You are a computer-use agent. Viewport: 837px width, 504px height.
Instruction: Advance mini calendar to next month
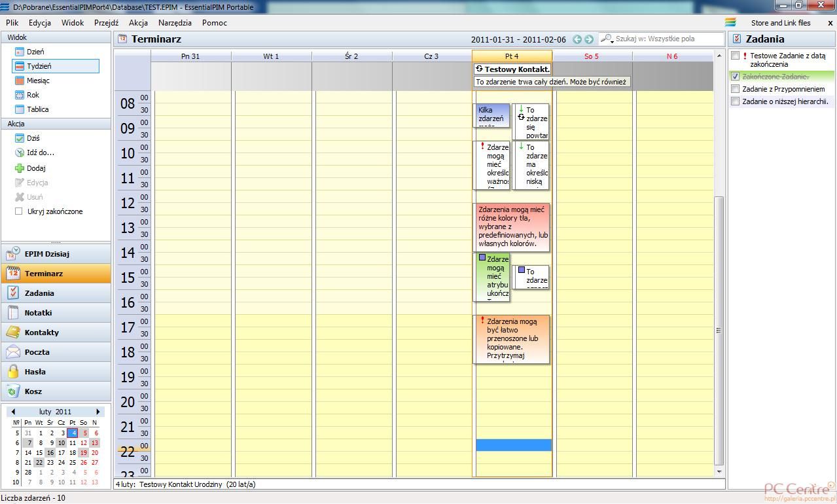click(x=98, y=412)
